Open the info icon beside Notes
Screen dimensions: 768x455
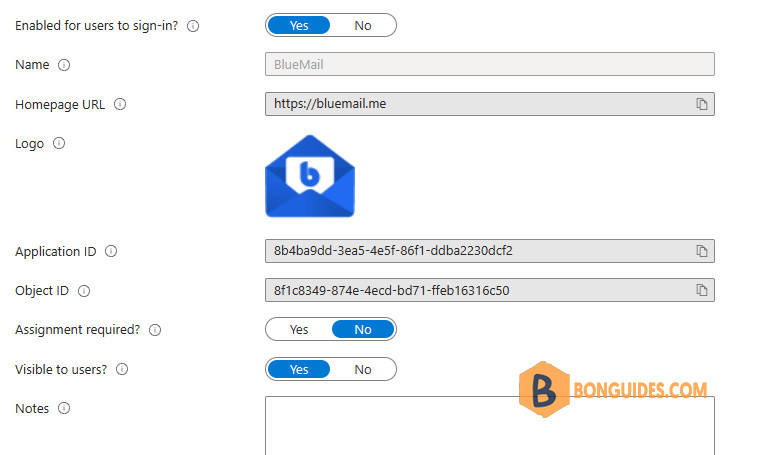click(64, 408)
